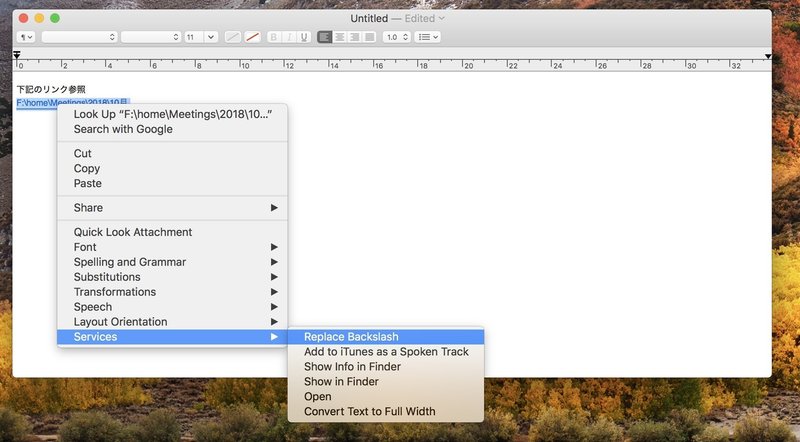Open the list bullets and numbering menu
The width and height of the screenshot is (800, 442).
point(428,37)
